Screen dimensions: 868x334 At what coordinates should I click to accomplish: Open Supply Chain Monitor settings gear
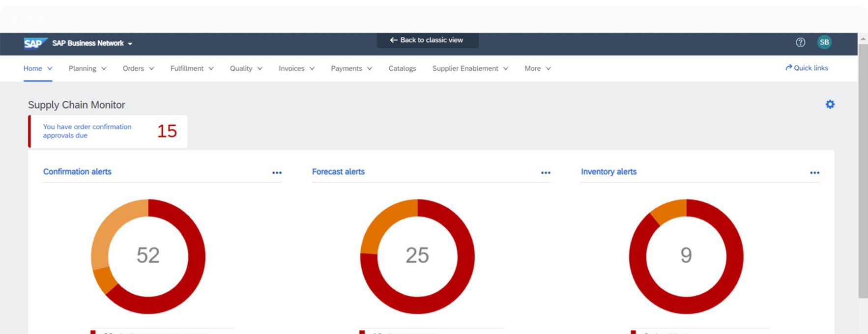(830, 104)
